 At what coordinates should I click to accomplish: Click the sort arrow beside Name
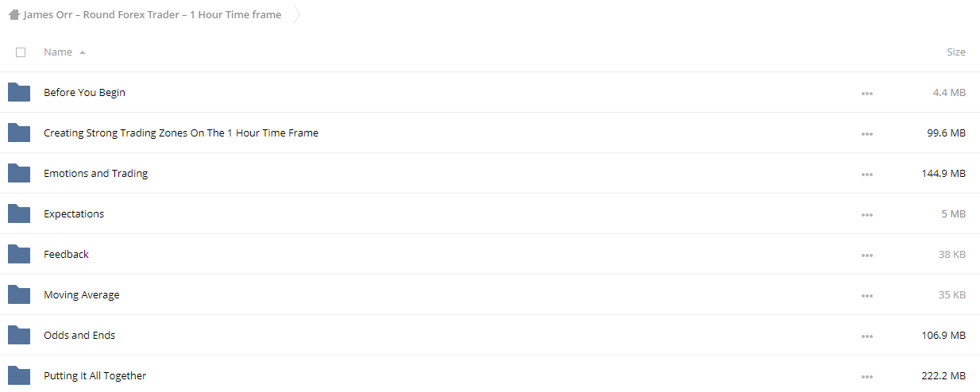(83, 52)
